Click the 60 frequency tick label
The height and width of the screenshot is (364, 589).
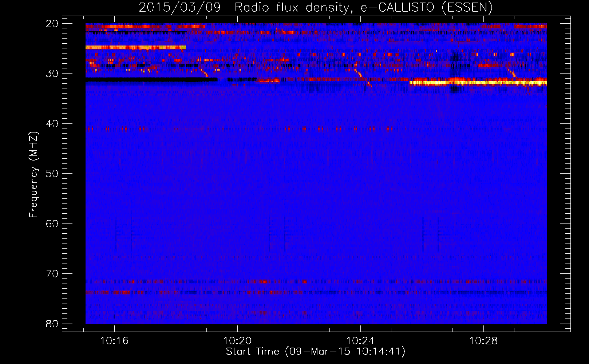[52, 224]
